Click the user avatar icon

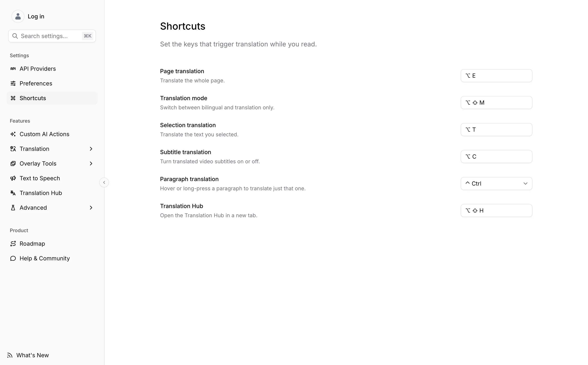[x=18, y=16]
